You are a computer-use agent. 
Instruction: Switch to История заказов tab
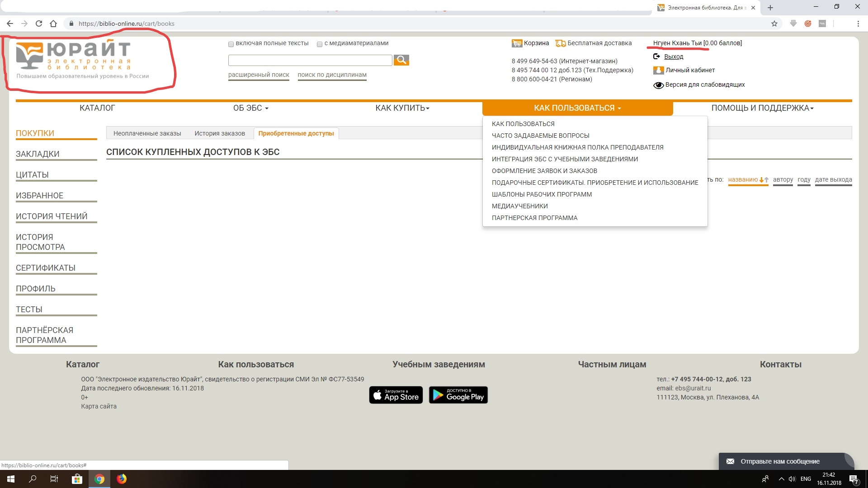point(220,133)
